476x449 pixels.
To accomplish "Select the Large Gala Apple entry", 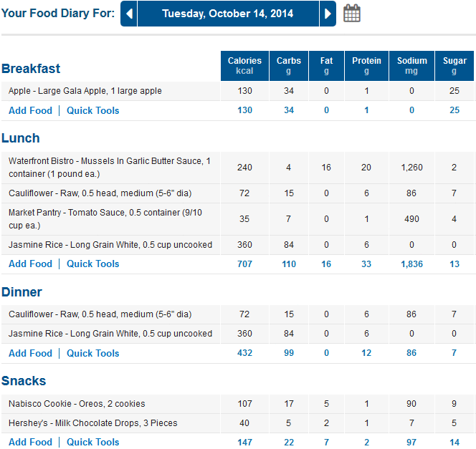I will click(85, 91).
